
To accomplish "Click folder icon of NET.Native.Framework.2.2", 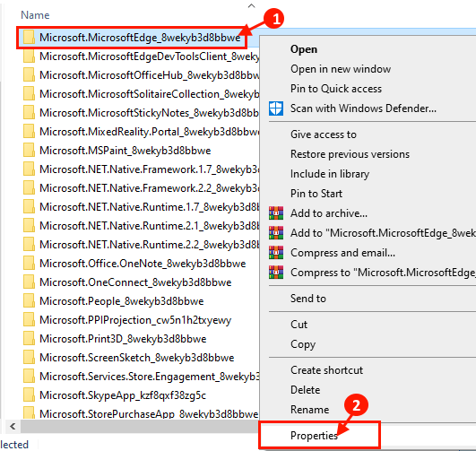I will pos(30,188).
